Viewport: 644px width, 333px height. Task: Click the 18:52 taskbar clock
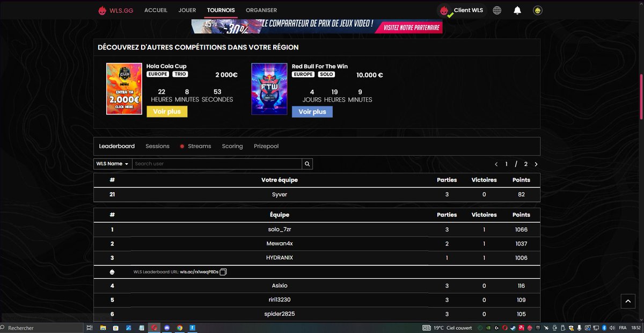tap(636, 328)
